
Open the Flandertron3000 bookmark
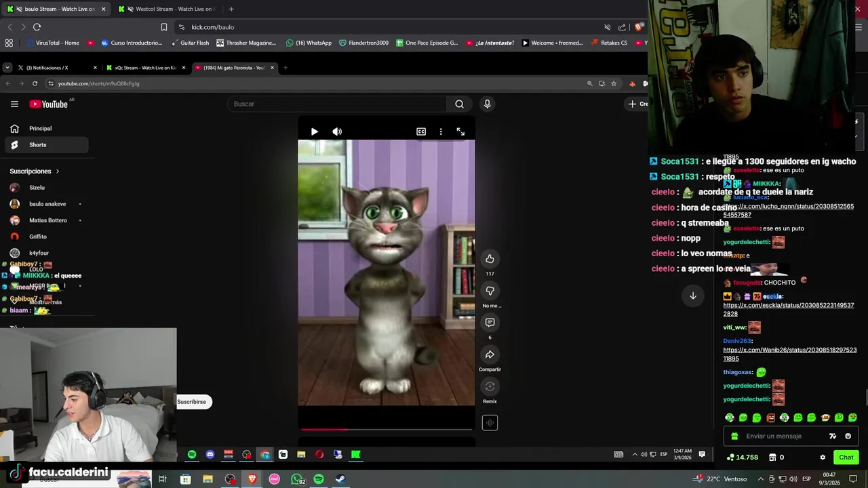click(x=363, y=43)
